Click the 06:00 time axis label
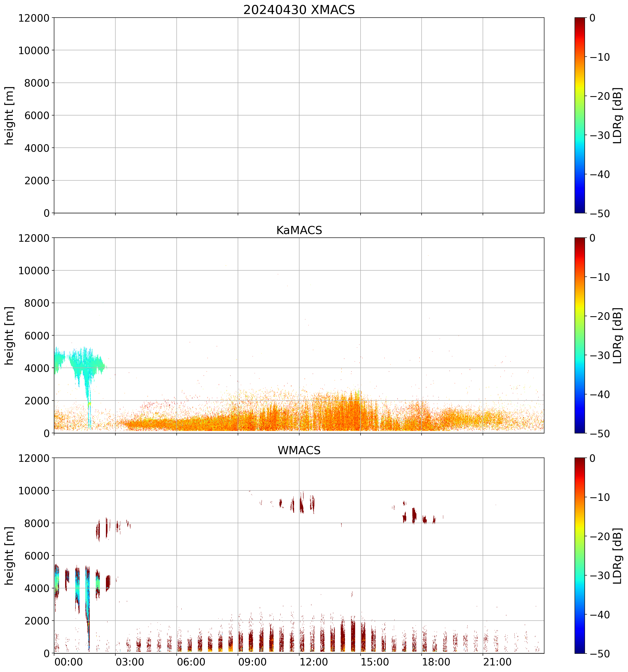 pos(191,662)
